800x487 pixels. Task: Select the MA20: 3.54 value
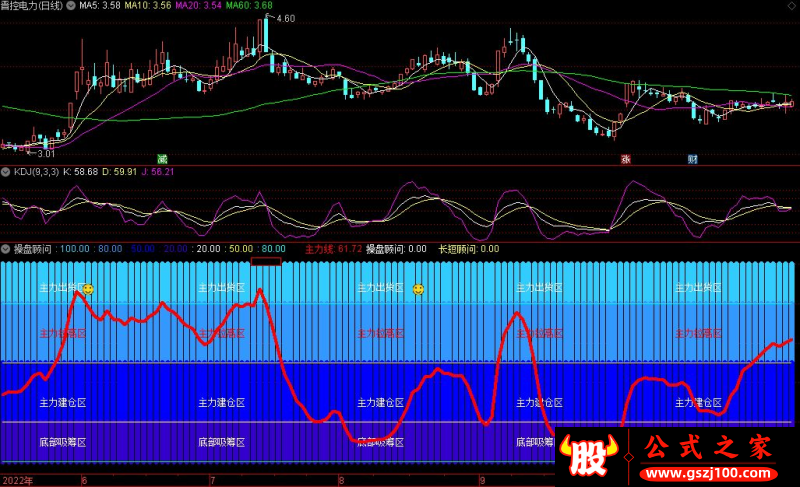click(x=198, y=6)
